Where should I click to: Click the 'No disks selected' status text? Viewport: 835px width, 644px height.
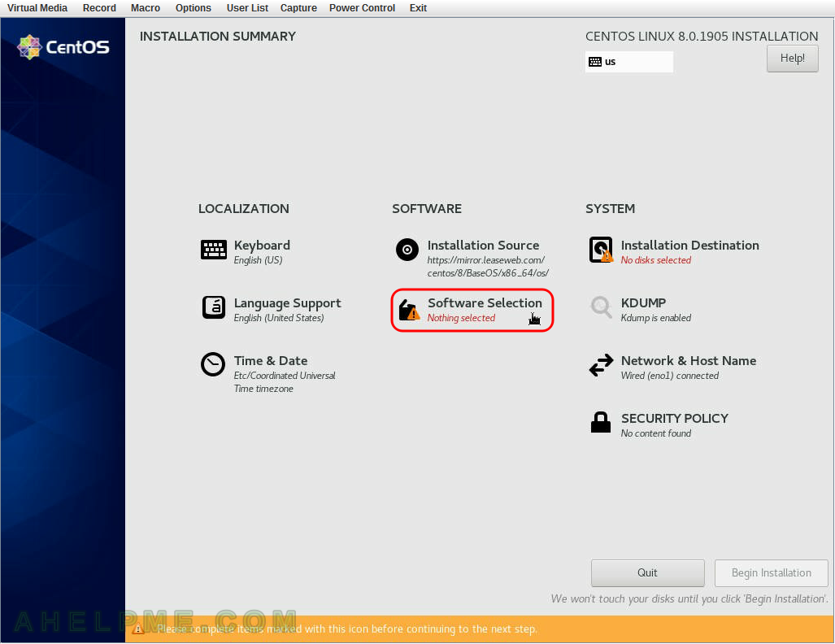coord(656,260)
